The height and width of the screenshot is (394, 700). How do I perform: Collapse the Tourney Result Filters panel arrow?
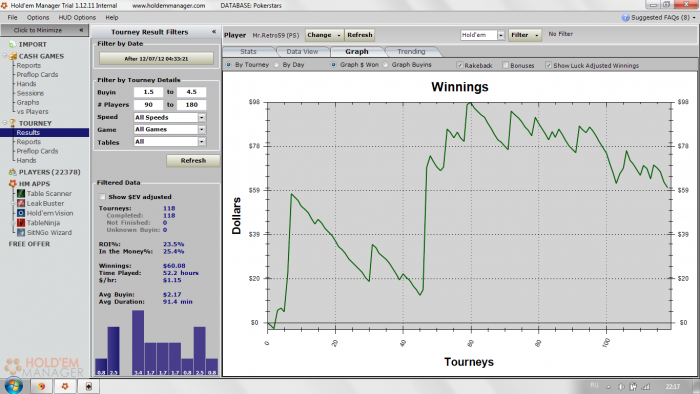pyautogui.click(x=214, y=32)
